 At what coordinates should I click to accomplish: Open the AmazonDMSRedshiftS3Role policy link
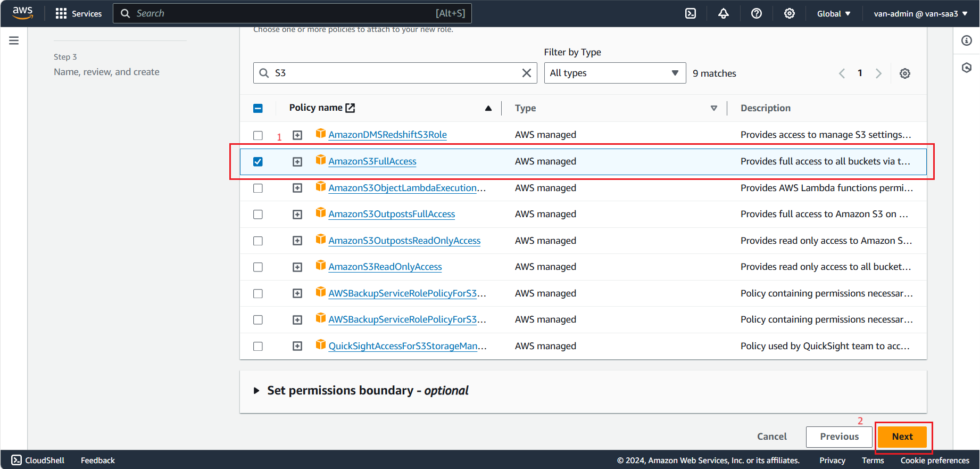click(x=387, y=135)
